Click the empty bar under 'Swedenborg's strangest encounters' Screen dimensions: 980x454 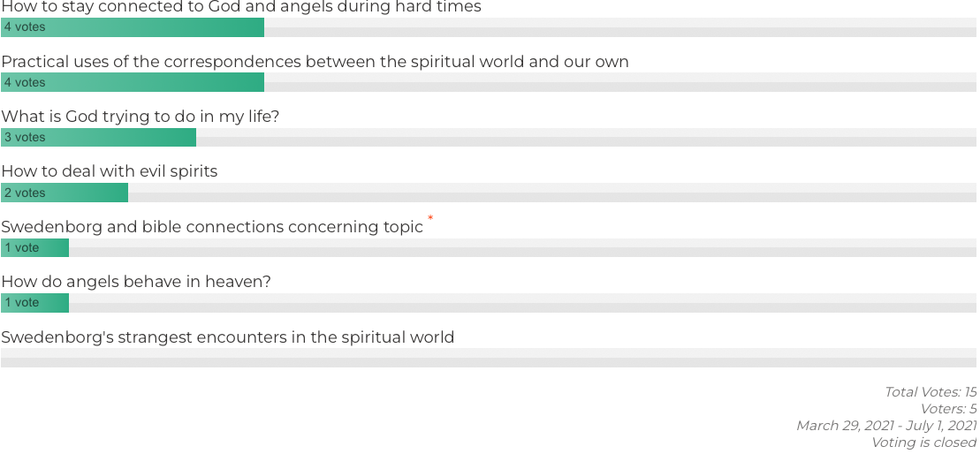(x=488, y=358)
